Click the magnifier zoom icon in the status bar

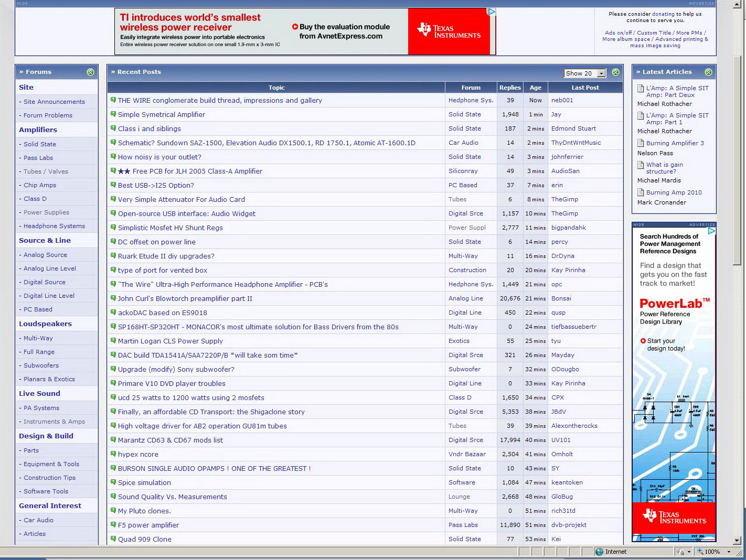(x=700, y=552)
